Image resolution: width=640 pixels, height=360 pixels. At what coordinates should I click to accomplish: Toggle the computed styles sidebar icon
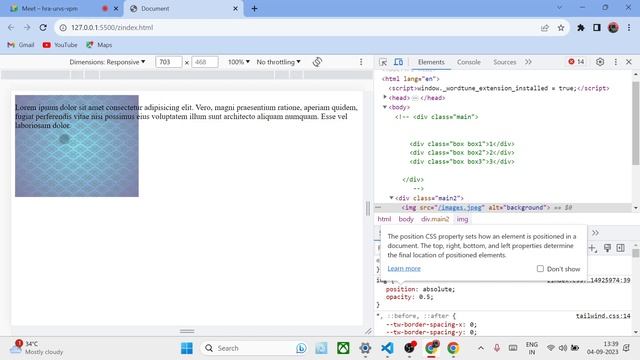click(620, 248)
